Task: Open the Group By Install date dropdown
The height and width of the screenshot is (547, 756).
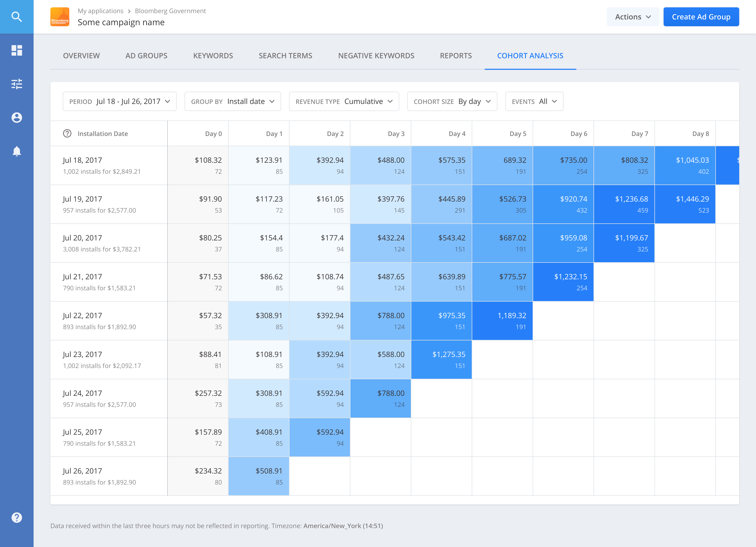Action: click(233, 101)
